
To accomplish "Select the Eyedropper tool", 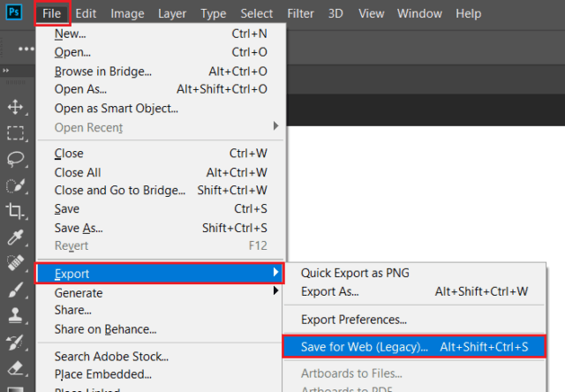I will pyautogui.click(x=16, y=237).
